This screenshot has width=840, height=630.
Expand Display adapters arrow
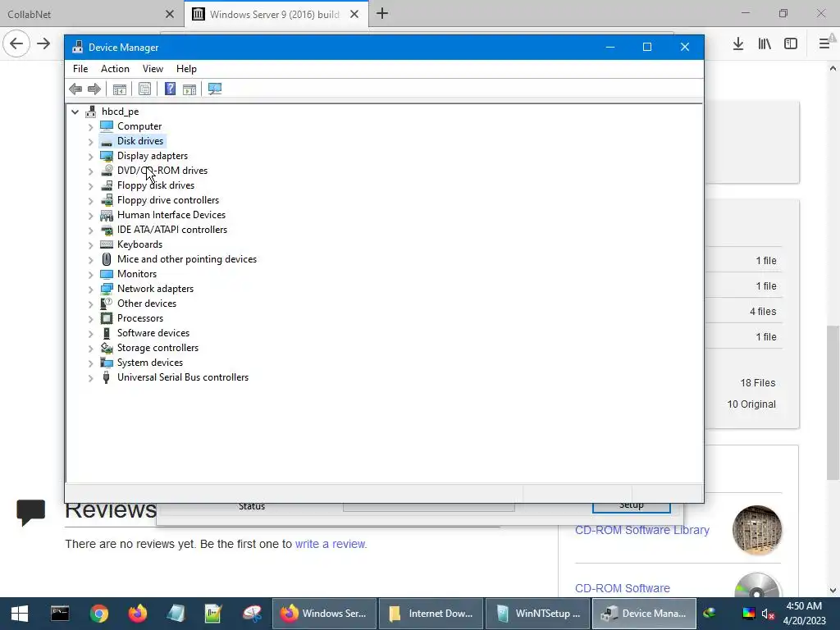[x=90, y=157]
